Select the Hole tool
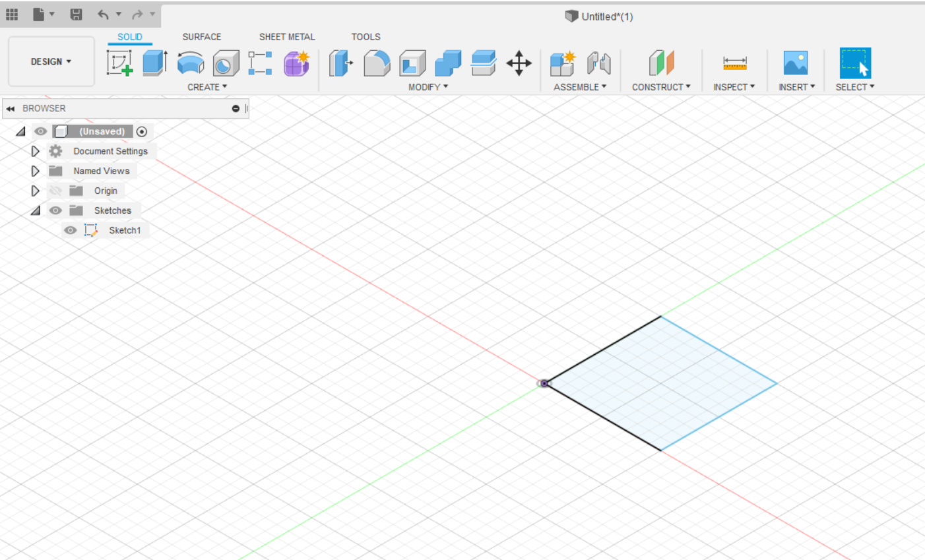The height and width of the screenshot is (560, 925). (226, 63)
